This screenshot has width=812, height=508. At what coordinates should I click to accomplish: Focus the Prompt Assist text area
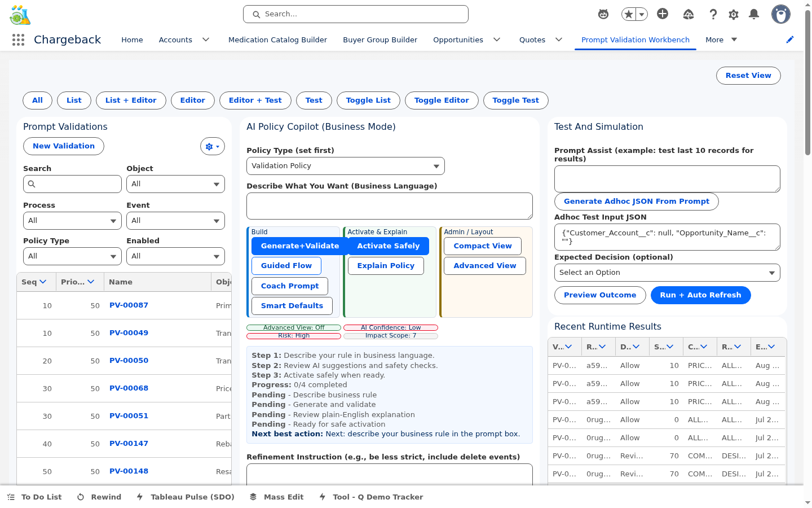click(x=667, y=179)
